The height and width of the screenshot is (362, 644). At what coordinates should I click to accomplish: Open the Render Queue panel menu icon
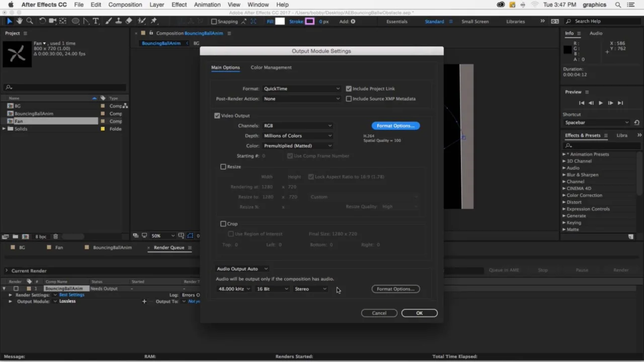pyautogui.click(x=190, y=247)
